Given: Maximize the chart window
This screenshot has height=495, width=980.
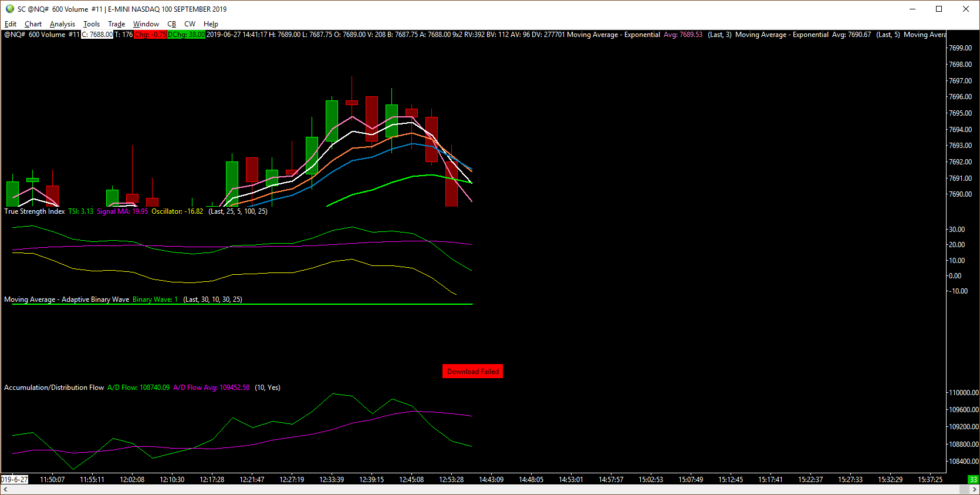Looking at the screenshot, I should click(939, 9).
